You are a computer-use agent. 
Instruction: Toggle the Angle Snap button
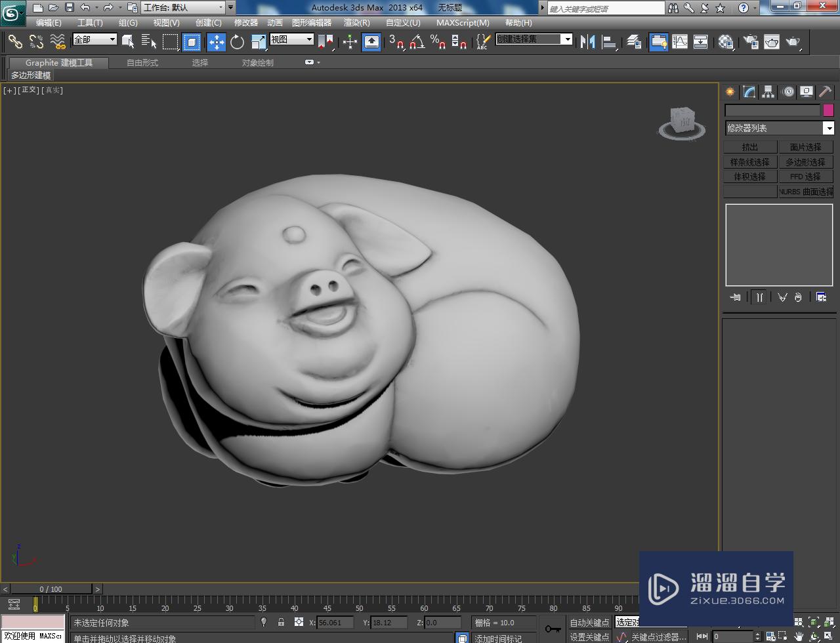coord(417,42)
